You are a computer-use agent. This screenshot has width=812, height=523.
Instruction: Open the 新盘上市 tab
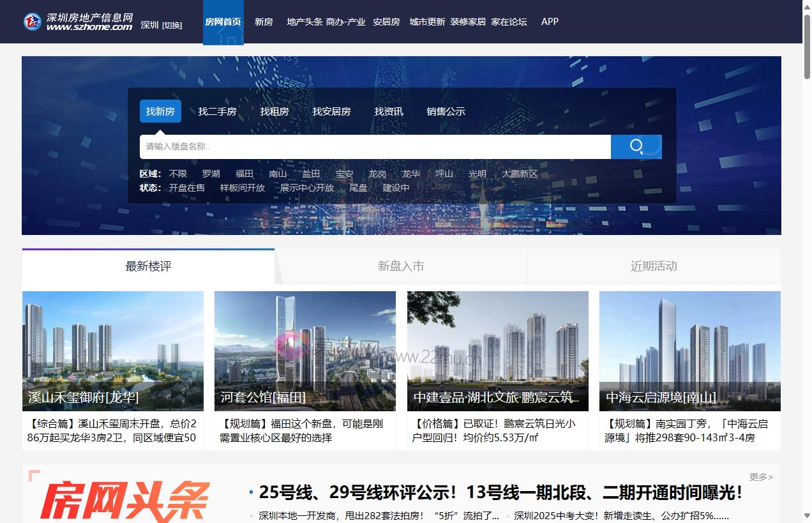point(400,266)
